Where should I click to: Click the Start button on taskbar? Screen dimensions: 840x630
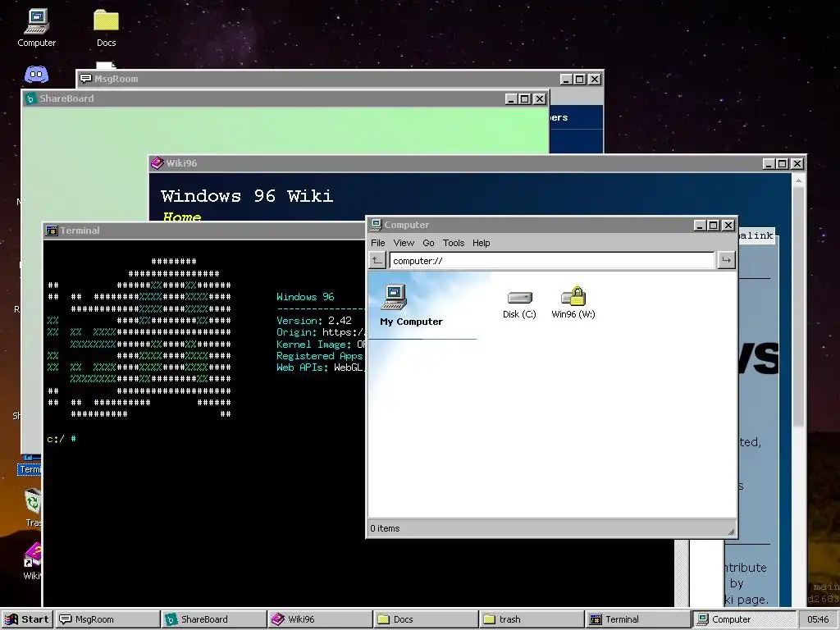(27, 619)
